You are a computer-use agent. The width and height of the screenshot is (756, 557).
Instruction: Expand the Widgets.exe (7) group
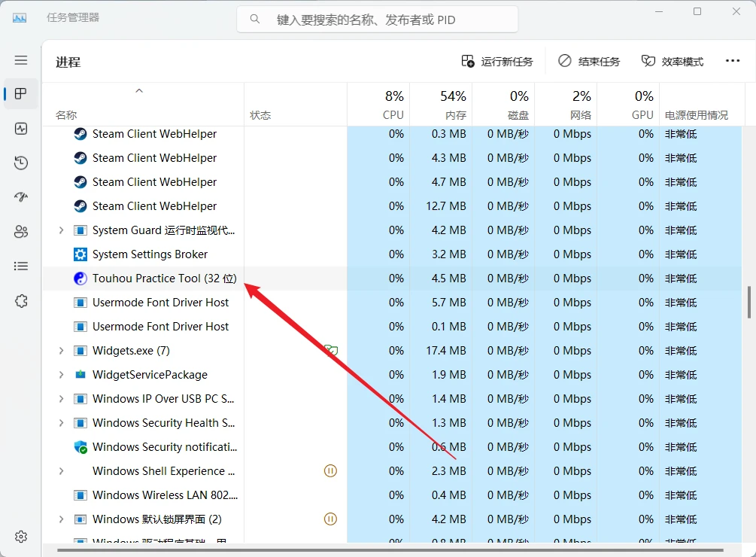[61, 351]
